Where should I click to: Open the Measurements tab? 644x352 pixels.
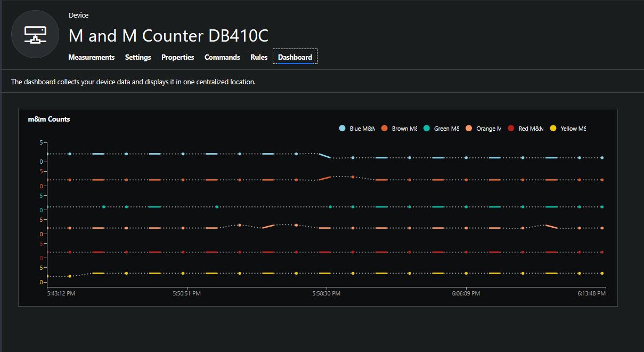(x=91, y=57)
